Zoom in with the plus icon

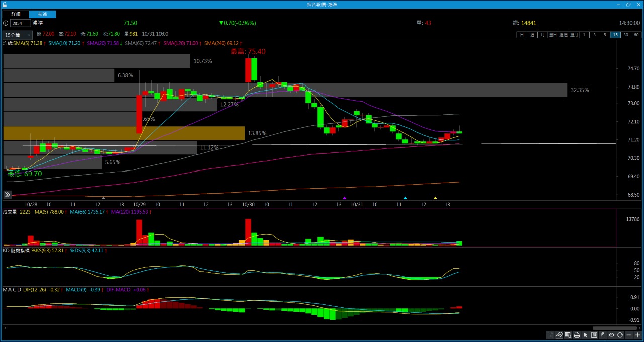pos(638,335)
